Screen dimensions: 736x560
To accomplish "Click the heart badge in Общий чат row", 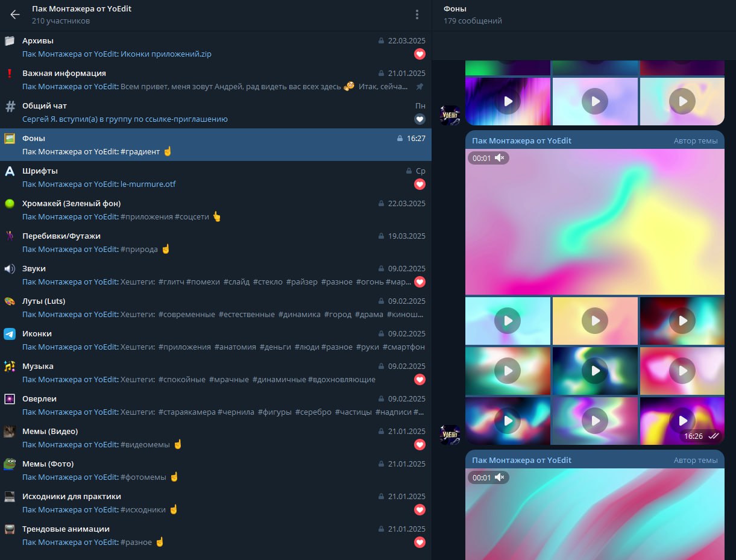I will 420,119.
